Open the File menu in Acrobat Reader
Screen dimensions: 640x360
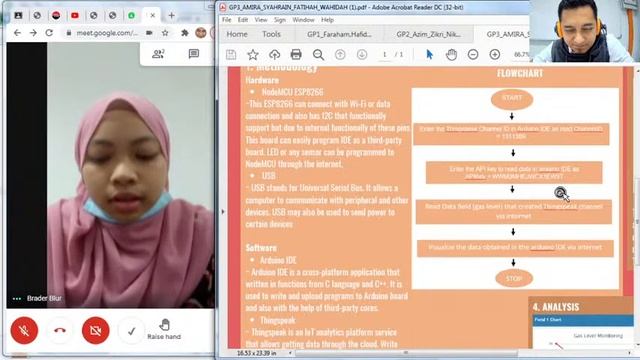coord(227,20)
